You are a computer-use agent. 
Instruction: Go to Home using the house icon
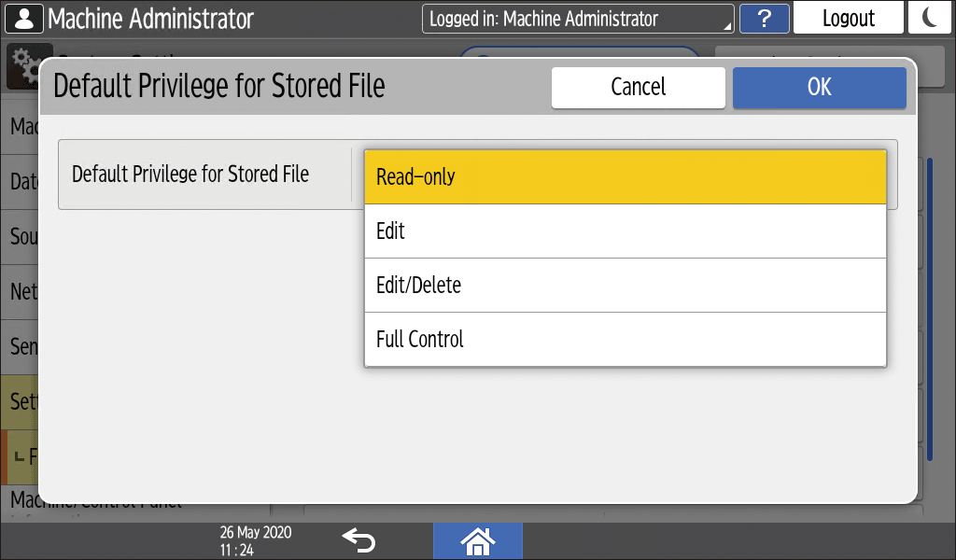(x=478, y=540)
